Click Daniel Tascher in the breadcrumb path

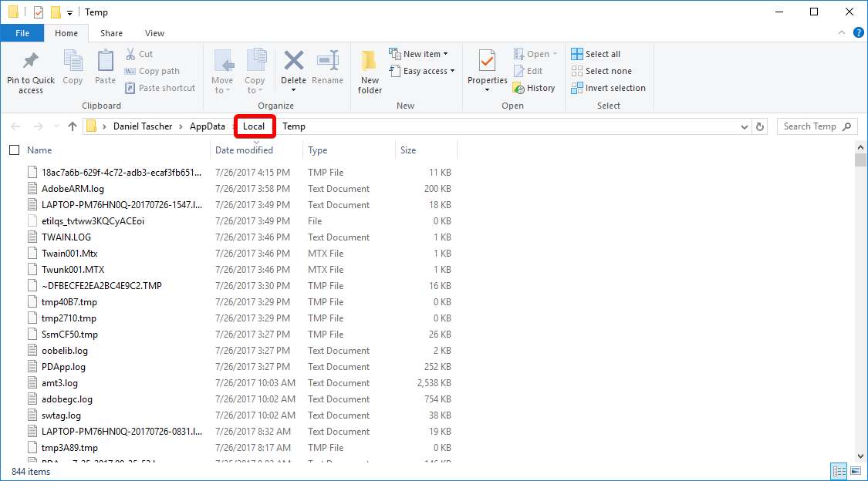(x=143, y=126)
